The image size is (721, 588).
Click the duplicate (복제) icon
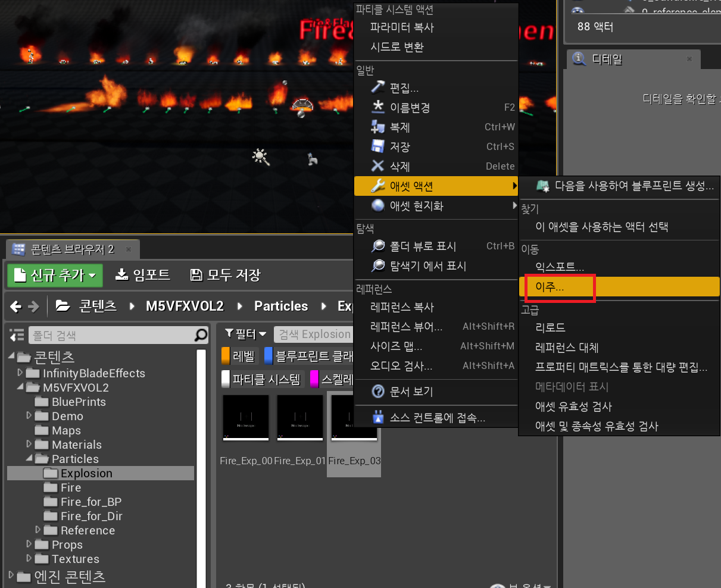coord(377,127)
